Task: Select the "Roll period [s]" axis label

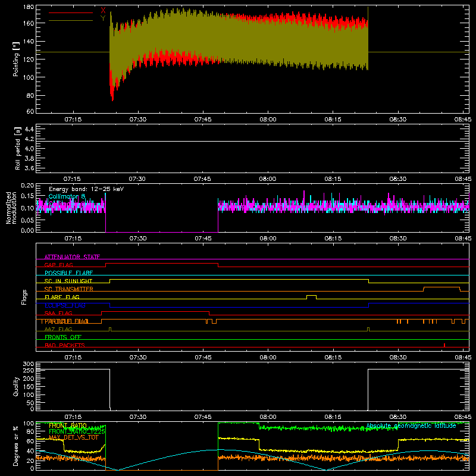Action: click(x=17, y=148)
